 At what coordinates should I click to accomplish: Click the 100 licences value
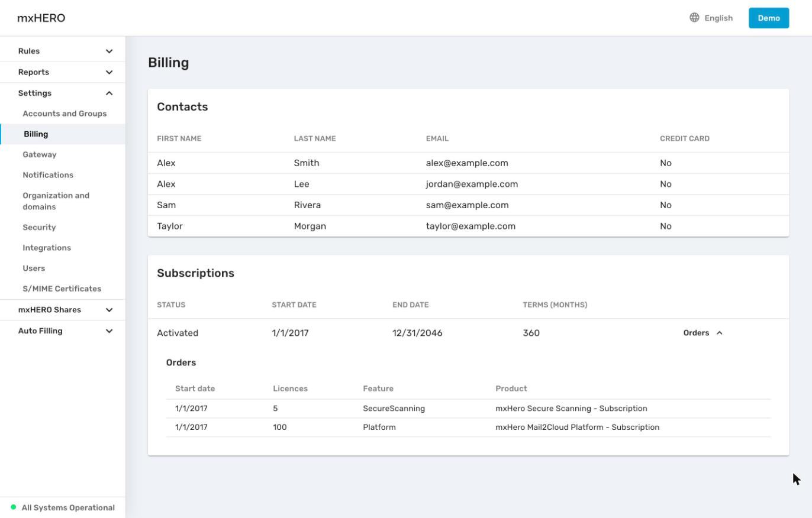279,427
